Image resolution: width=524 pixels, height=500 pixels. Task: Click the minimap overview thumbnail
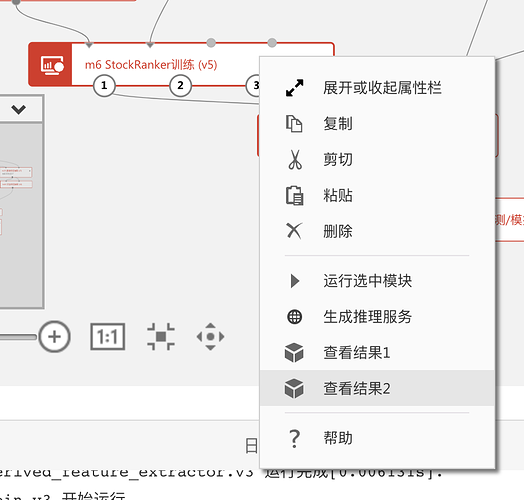pyautogui.click(x=21, y=215)
